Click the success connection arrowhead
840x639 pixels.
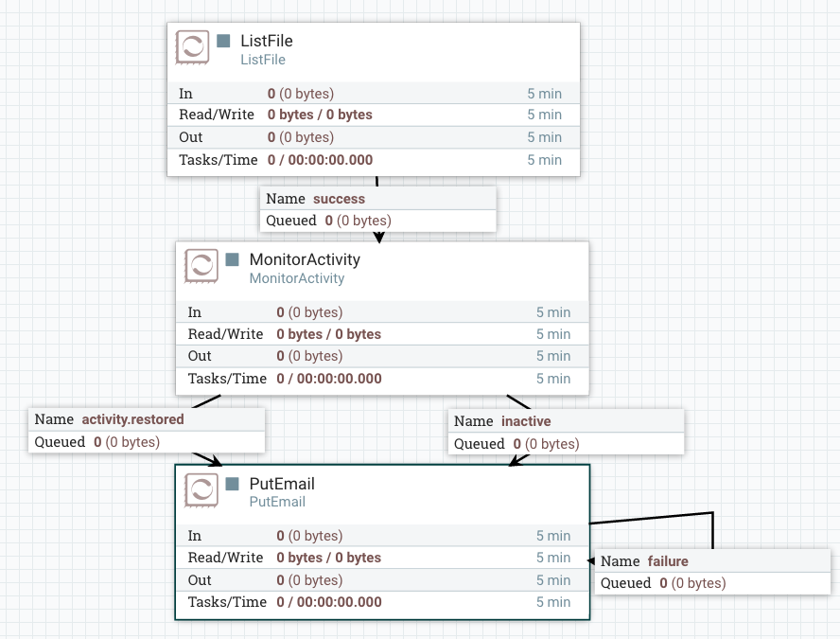coord(378,239)
